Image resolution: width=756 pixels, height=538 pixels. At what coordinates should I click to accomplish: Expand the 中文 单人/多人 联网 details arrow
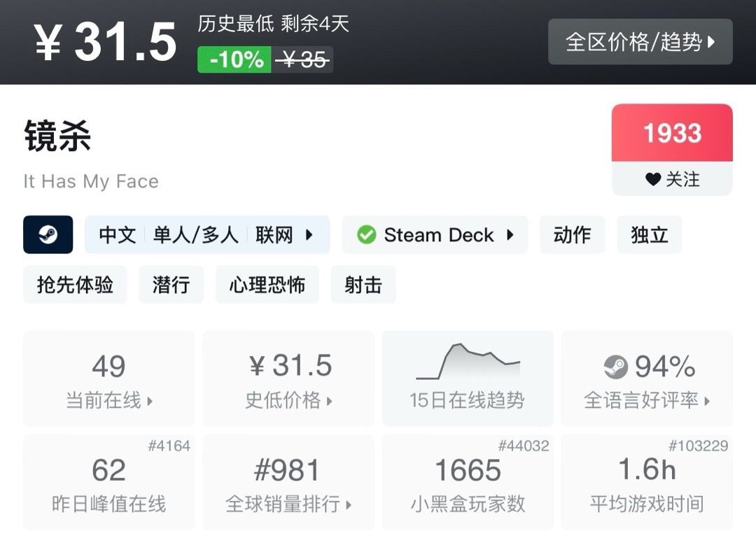click(309, 235)
